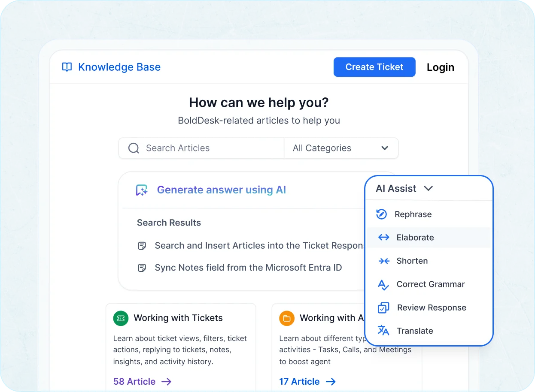Click the Elaborate arrows icon
This screenshot has width=535, height=392.
tap(383, 237)
